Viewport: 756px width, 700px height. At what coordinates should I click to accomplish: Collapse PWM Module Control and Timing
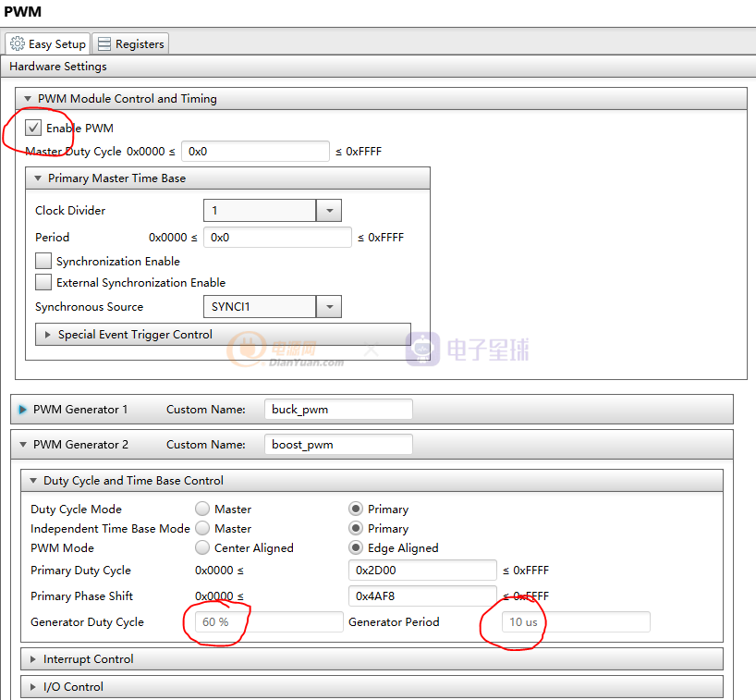[28, 99]
